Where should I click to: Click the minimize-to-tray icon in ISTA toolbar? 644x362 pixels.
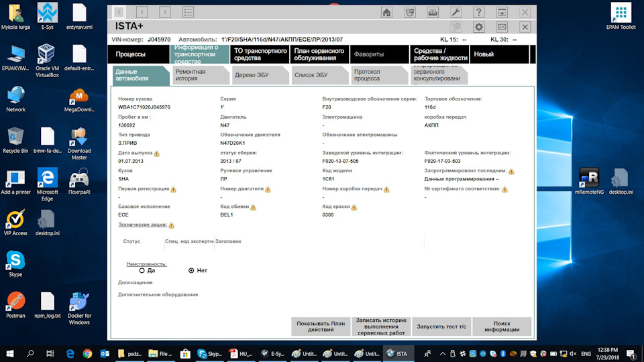(502, 12)
